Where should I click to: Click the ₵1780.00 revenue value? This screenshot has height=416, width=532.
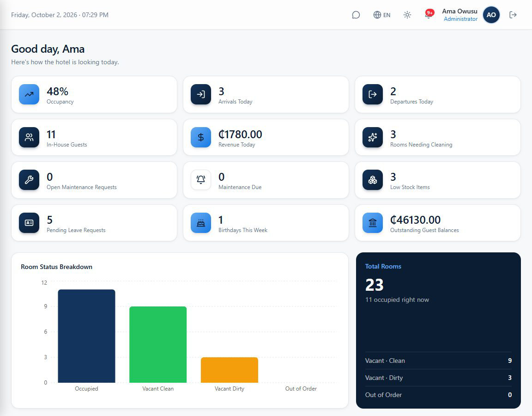(240, 135)
